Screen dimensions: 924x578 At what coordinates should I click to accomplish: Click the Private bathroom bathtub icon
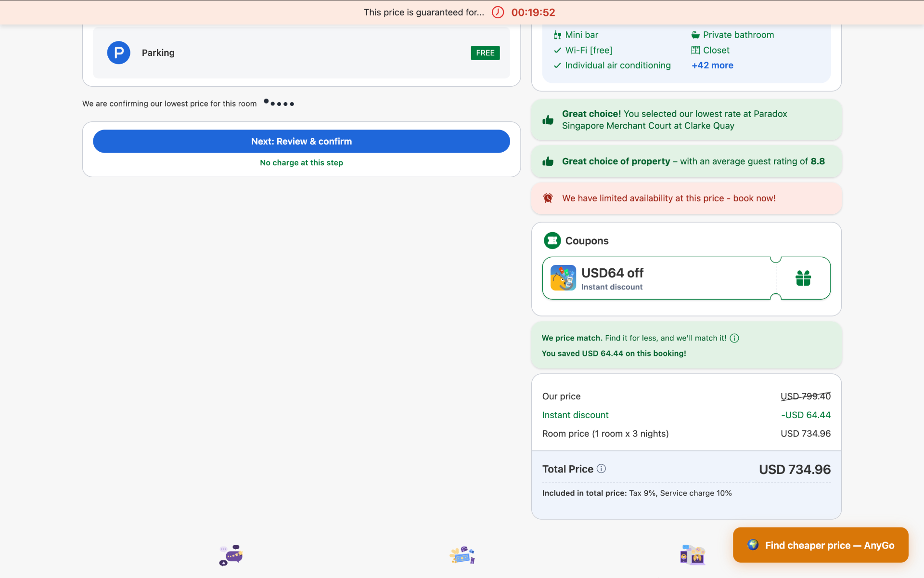[695, 35]
